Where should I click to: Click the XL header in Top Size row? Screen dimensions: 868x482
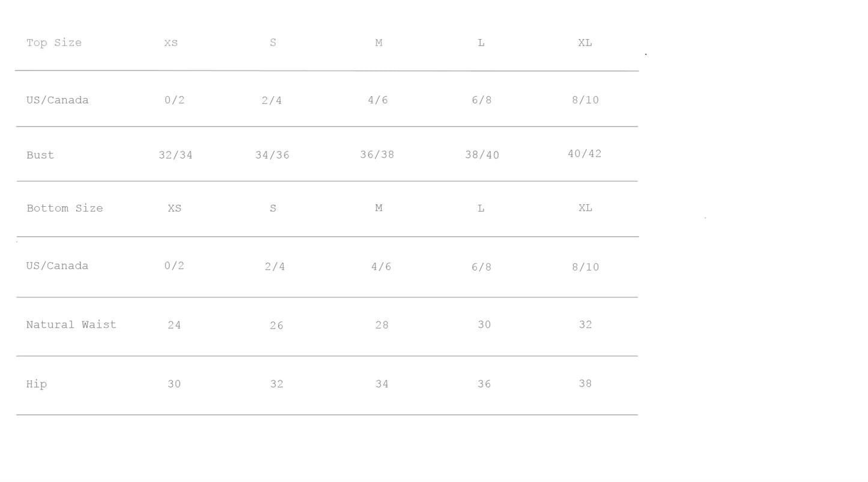pyautogui.click(x=585, y=43)
